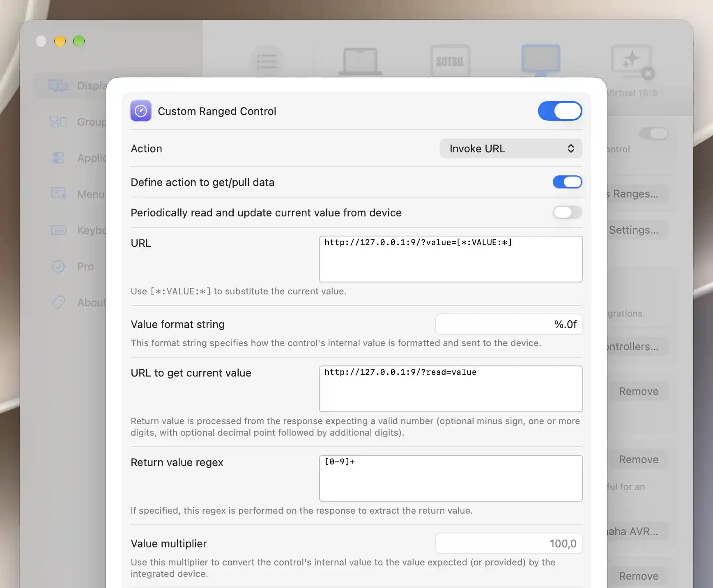This screenshot has width=713, height=588.
Task: Select the Pro badge icon in sidebar
Action: 58,266
